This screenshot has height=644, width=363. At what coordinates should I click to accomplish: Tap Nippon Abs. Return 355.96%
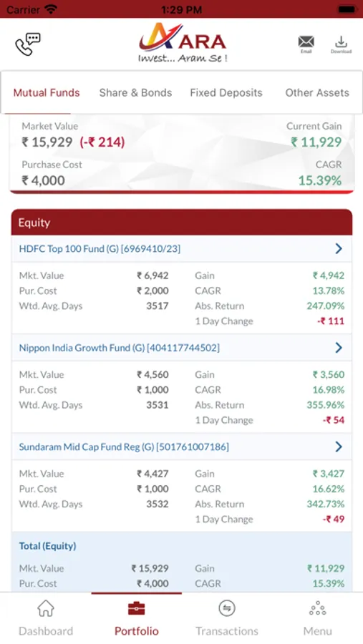[326, 405]
